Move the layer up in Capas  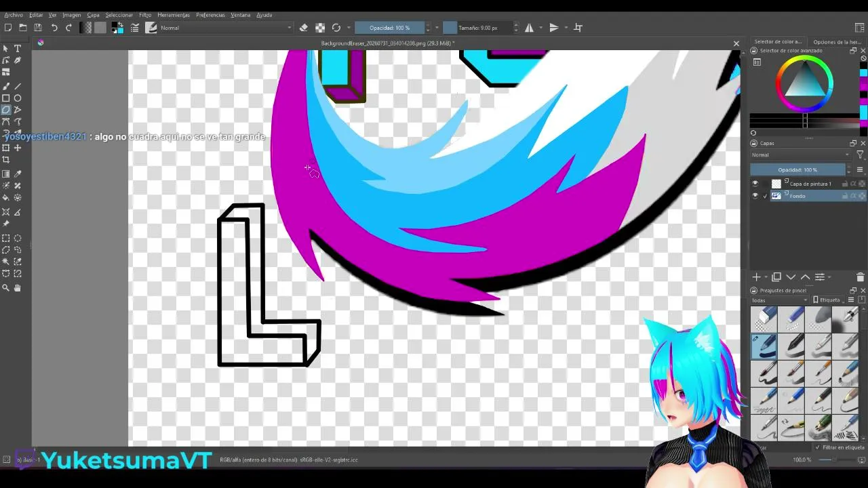click(805, 277)
